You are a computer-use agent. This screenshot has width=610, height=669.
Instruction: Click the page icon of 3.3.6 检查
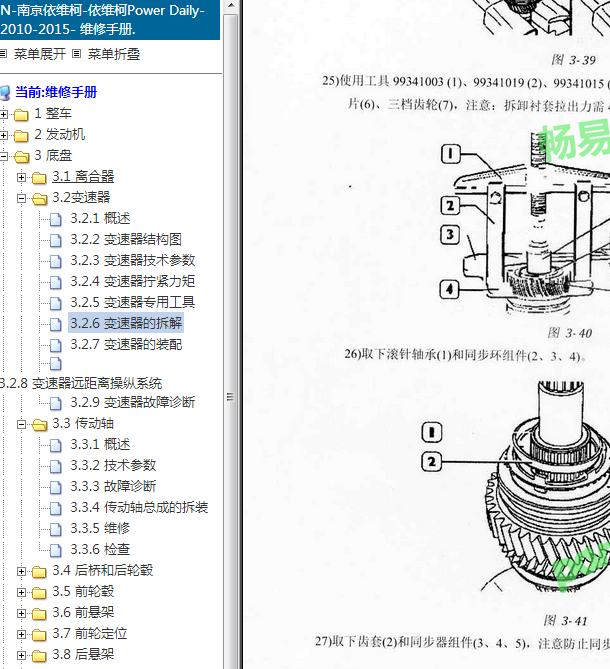coord(56,550)
